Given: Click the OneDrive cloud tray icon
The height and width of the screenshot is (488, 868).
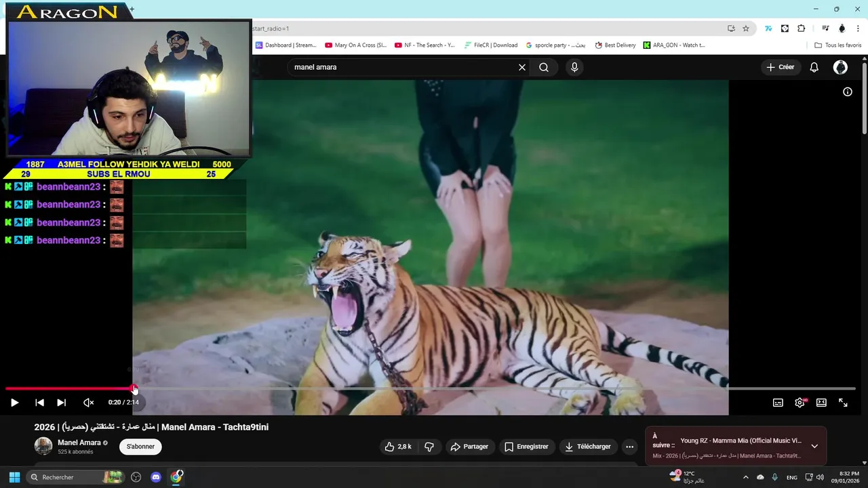Looking at the screenshot, I should coord(760,477).
